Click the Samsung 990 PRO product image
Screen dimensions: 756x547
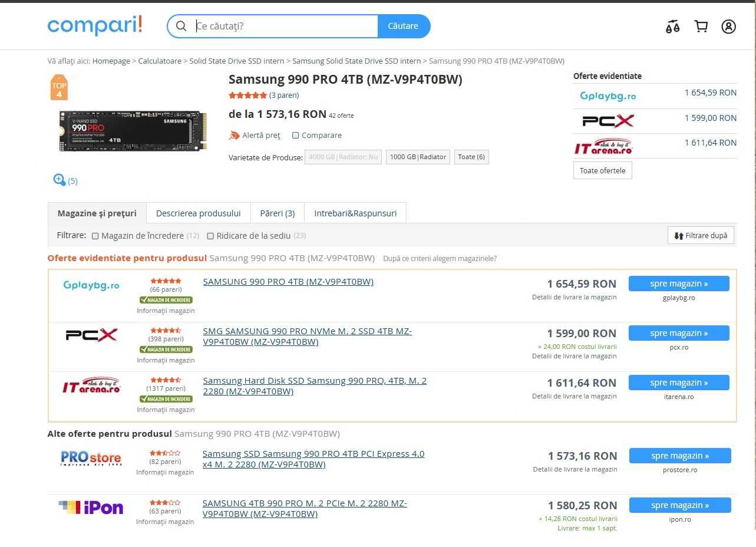[x=133, y=130]
